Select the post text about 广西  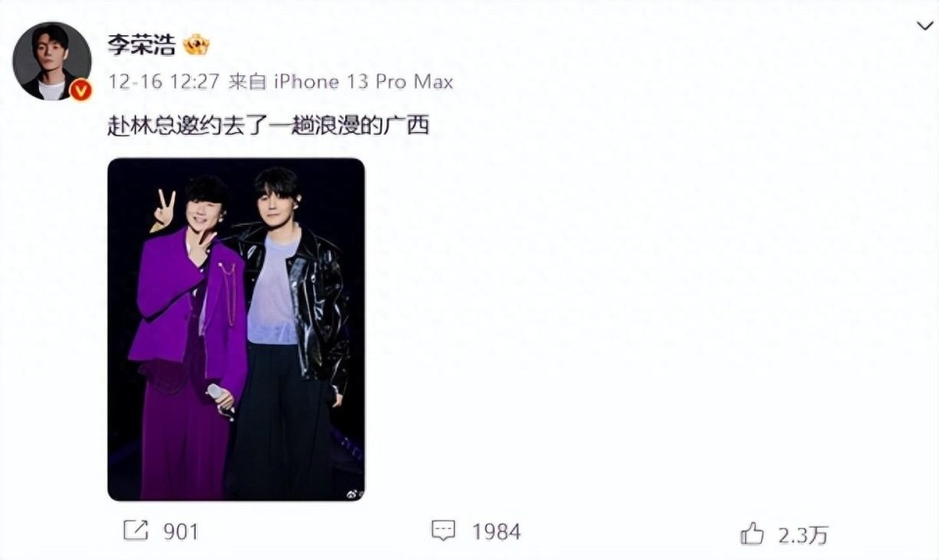click(x=268, y=125)
